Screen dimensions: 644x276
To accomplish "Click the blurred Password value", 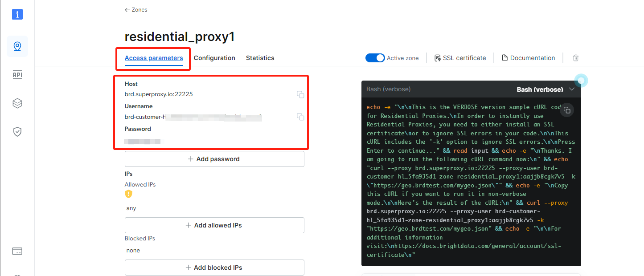I will [142, 141].
